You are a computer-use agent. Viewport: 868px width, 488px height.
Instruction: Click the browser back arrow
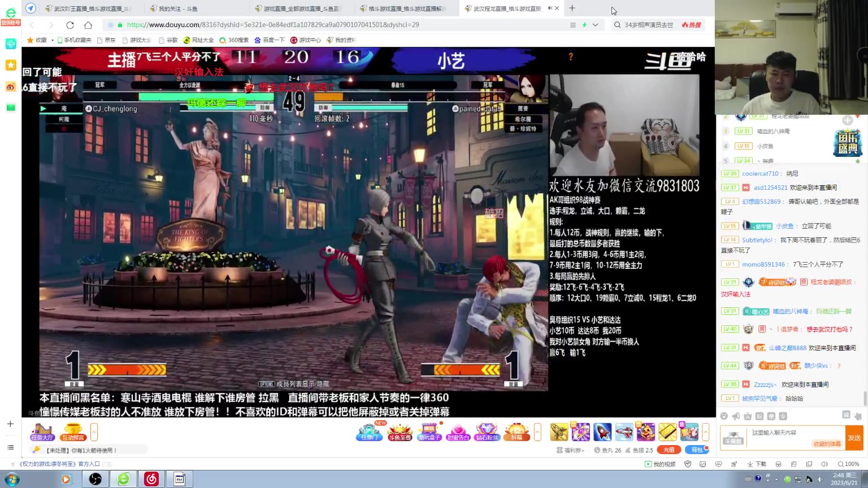(32, 25)
